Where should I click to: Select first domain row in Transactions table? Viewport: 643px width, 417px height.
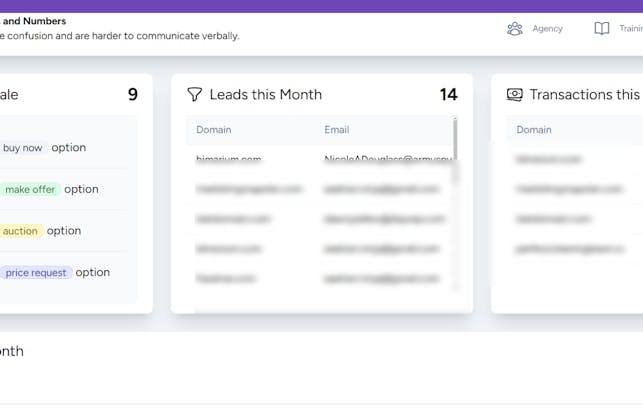(549, 160)
